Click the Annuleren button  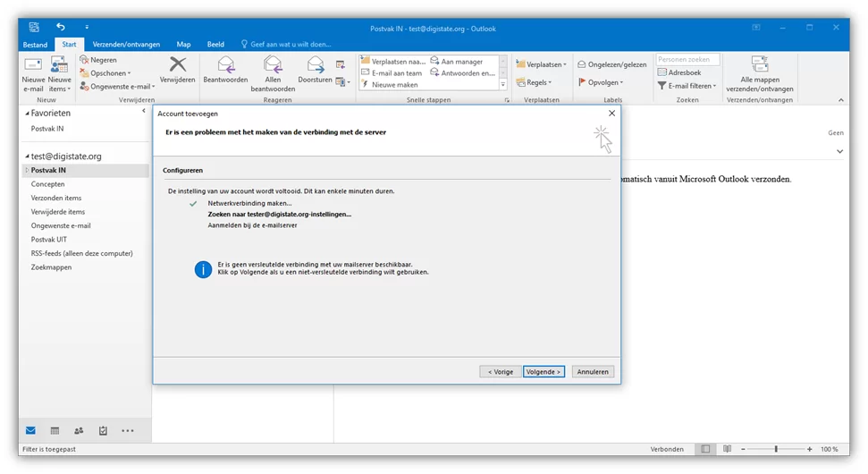(593, 371)
